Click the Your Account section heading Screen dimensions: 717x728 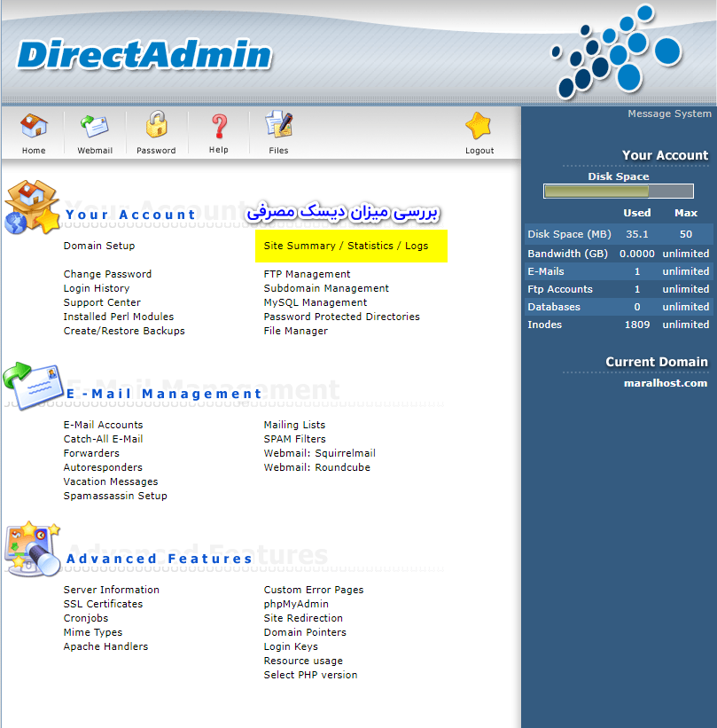(130, 215)
